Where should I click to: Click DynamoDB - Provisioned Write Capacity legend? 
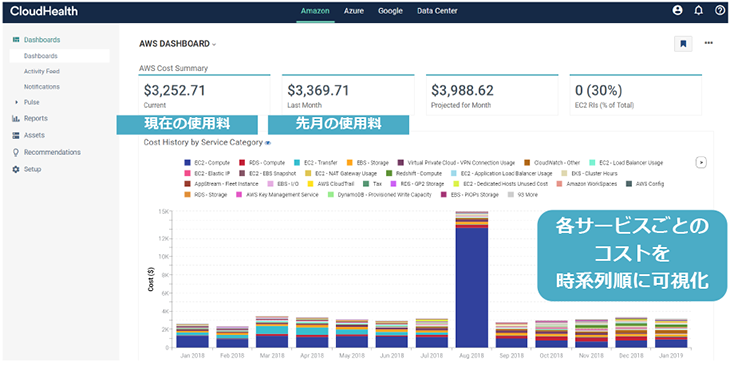(379, 195)
